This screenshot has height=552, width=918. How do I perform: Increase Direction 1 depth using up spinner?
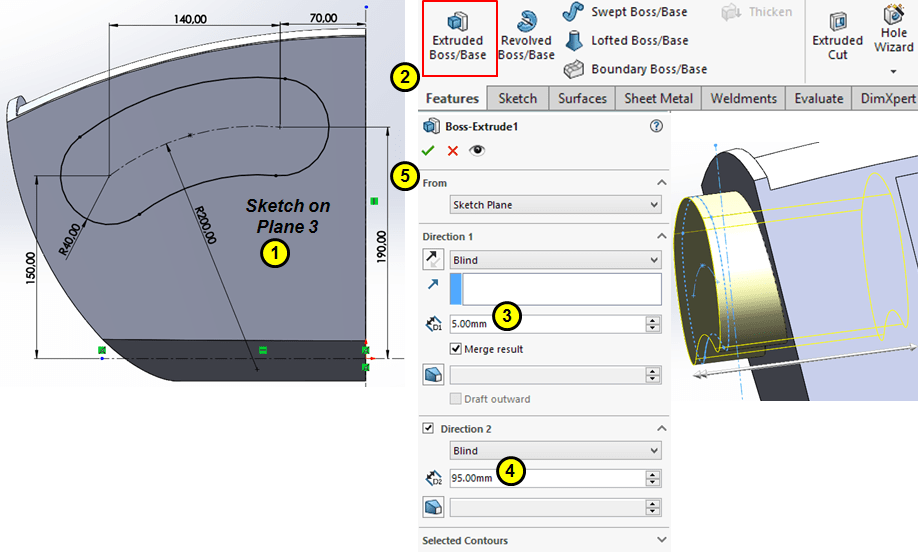pyautogui.click(x=654, y=320)
